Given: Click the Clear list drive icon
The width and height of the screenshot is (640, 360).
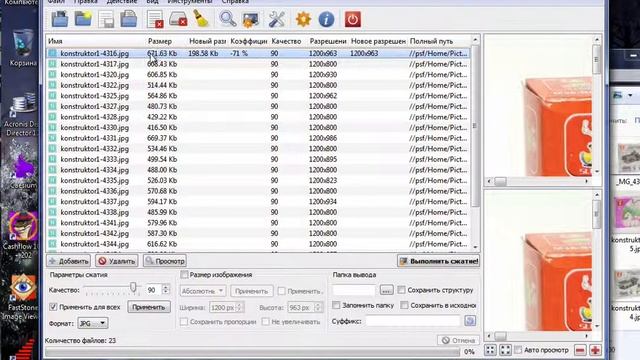Looking at the screenshot, I should [178, 19].
